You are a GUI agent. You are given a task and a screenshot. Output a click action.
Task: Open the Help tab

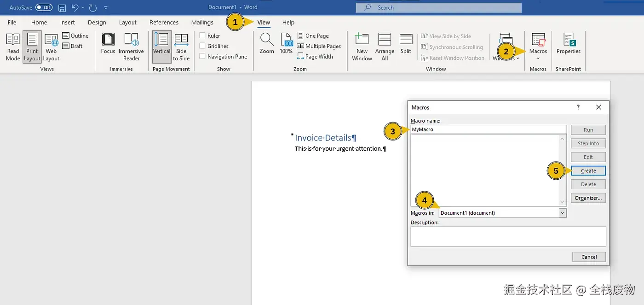point(288,23)
